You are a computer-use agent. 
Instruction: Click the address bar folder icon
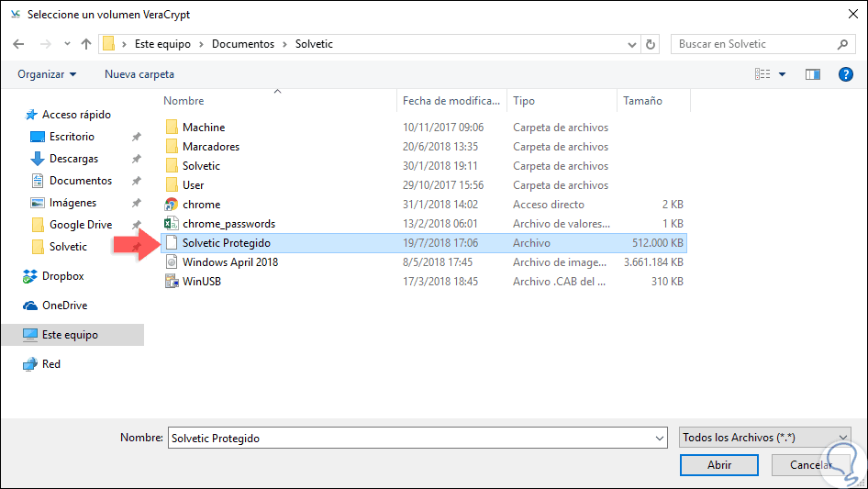click(x=108, y=44)
